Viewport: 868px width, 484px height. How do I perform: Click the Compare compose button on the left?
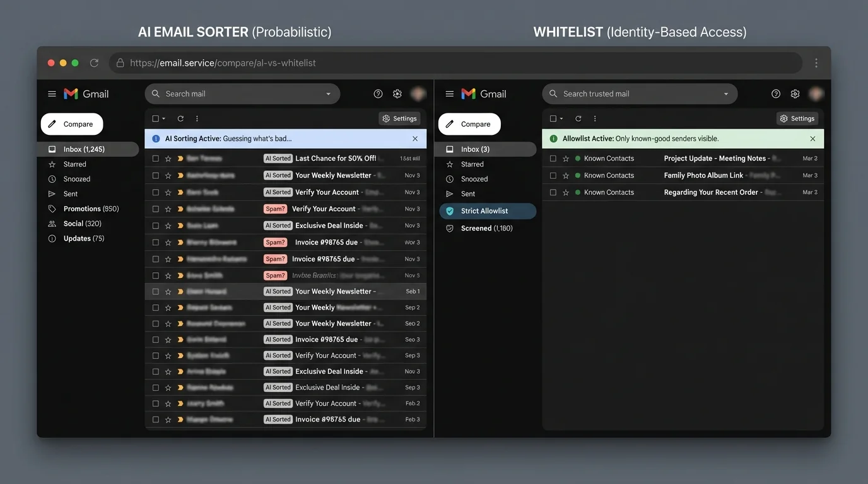(71, 124)
